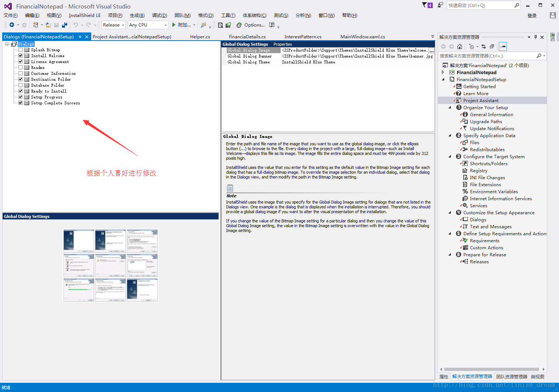Expand the FinancialNotepad project node

tap(443, 72)
